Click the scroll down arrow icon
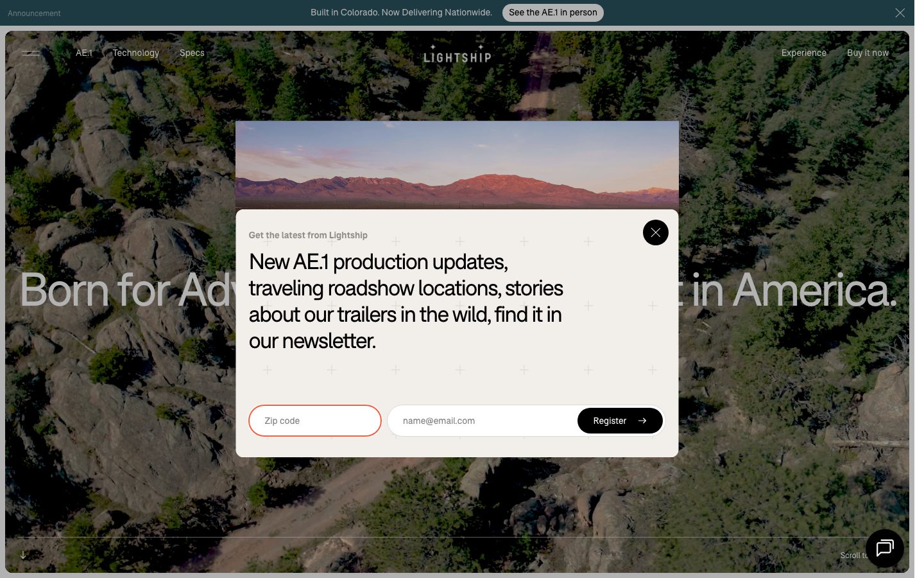924x578 pixels. click(23, 555)
